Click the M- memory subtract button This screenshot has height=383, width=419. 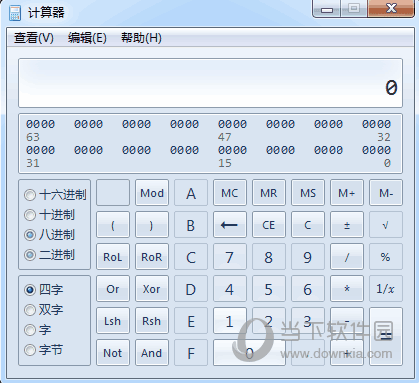tap(386, 193)
